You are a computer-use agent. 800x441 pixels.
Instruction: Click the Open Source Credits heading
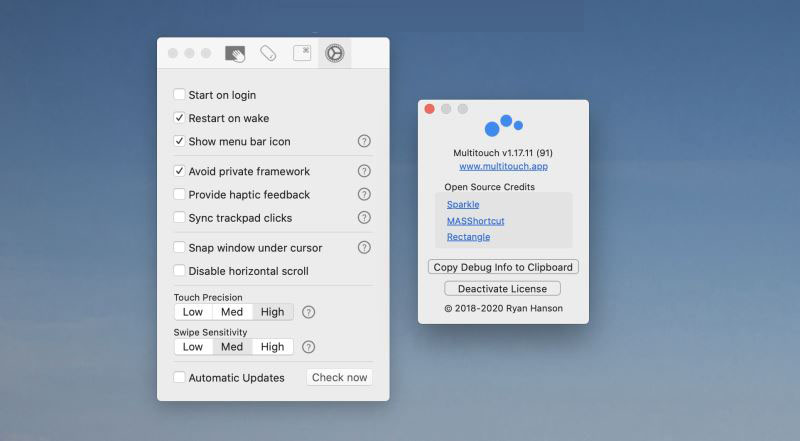pos(489,187)
